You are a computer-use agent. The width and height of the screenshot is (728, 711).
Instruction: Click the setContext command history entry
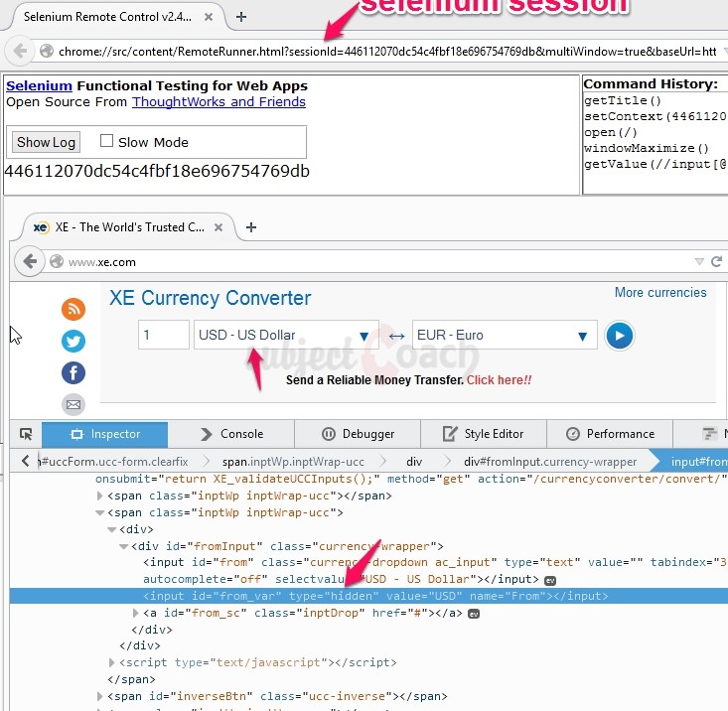655,116
